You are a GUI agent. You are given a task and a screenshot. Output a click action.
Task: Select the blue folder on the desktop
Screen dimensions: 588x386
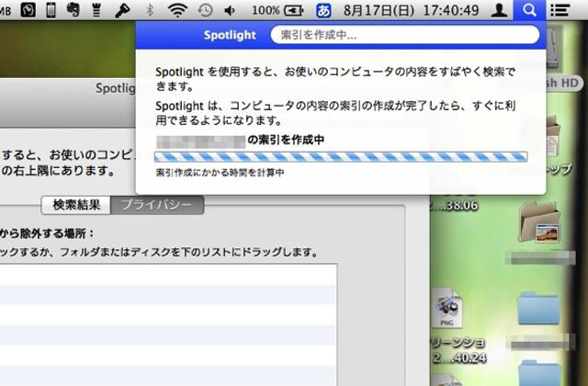click(538, 310)
